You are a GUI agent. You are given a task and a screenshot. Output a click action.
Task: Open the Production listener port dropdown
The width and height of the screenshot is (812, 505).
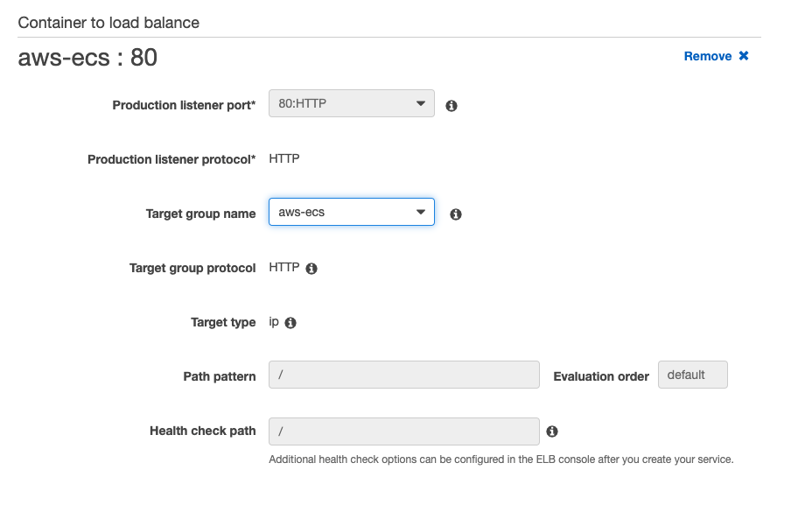[351, 103]
